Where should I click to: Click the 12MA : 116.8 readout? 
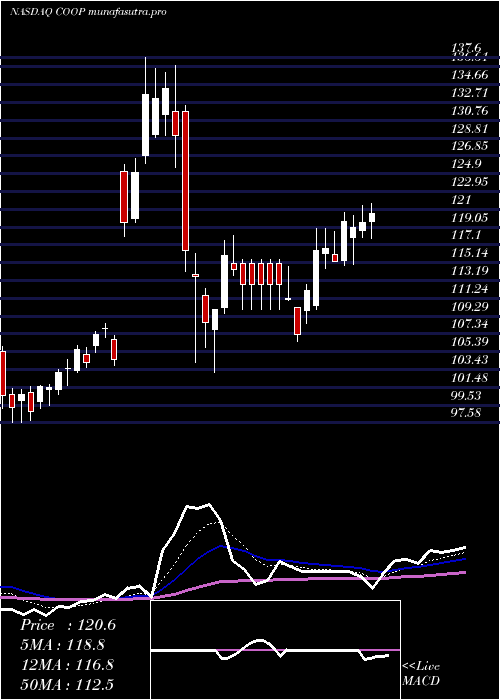[x=67, y=665]
